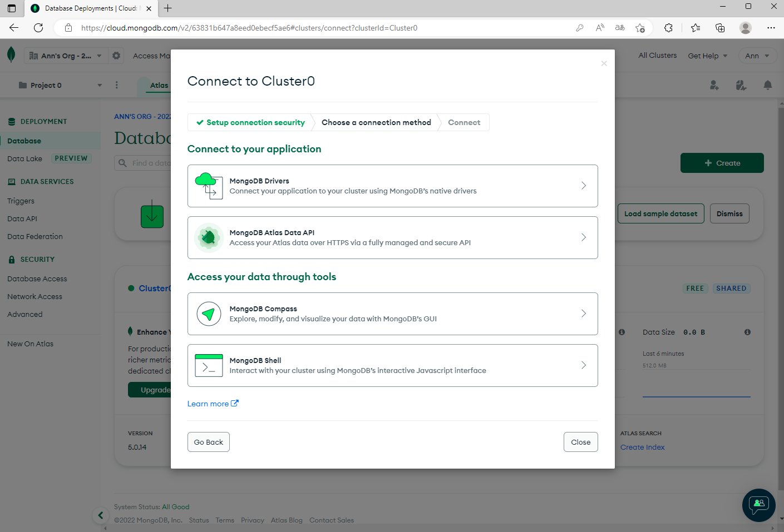Add this page to favorites star icon

click(x=640, y=28)
